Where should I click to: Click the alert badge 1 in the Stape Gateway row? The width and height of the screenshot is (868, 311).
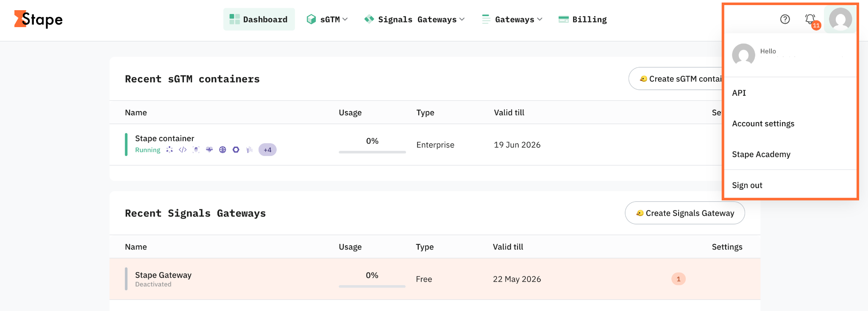pos(679,279)
